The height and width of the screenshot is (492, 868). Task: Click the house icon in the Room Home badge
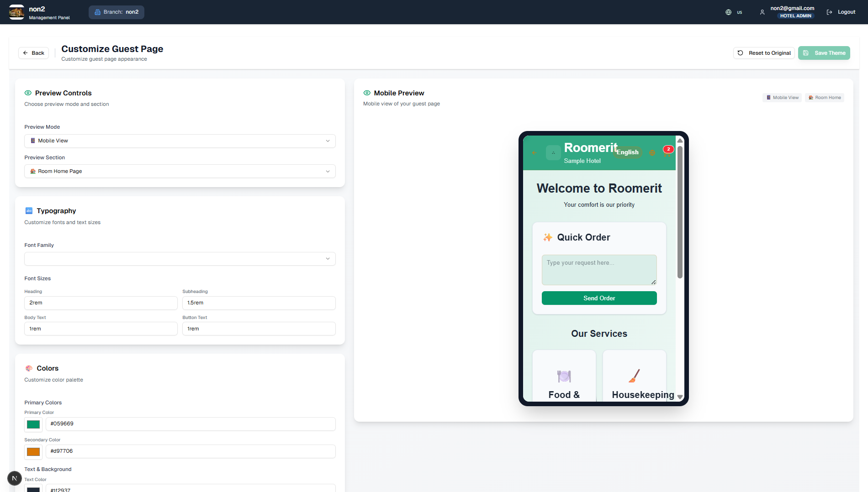tap(811, 98)
